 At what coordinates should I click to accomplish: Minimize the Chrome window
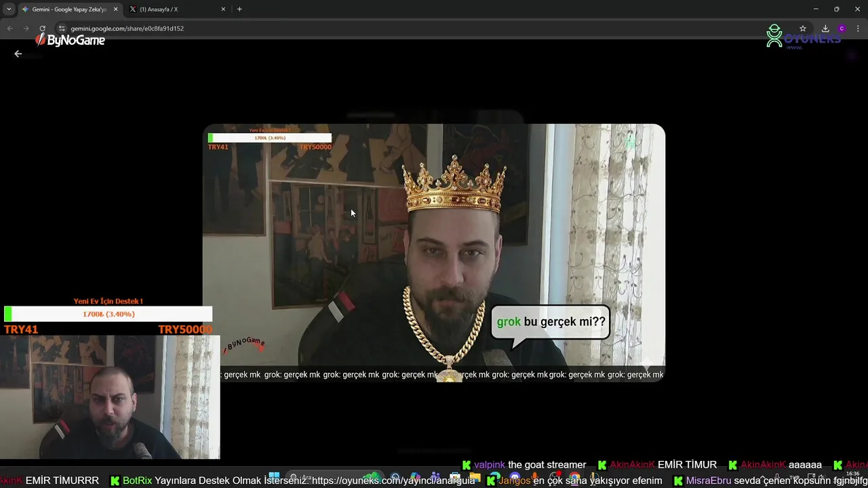pos(816,9)
